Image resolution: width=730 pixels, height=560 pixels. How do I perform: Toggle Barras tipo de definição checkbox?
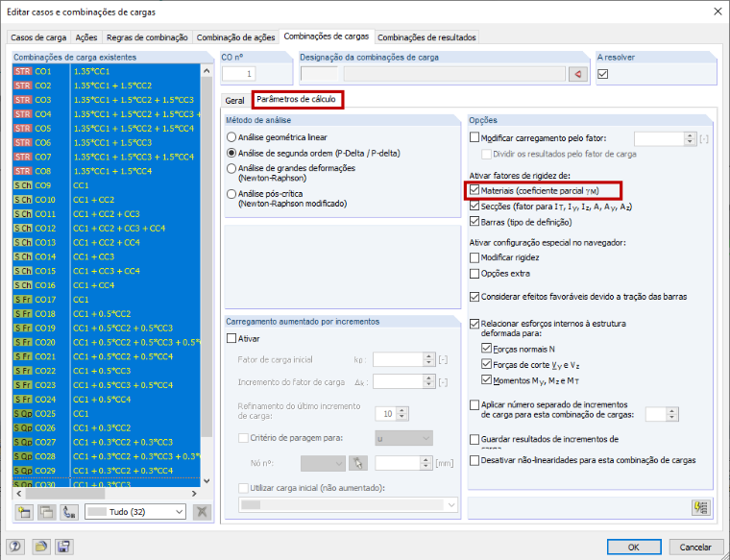click(474, 222)
